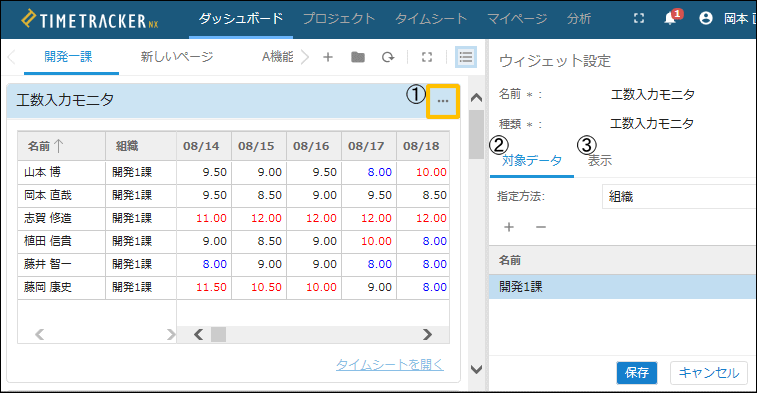Select 開発1課 row in target list
This screenshot has height=393, width=757.
(x=623, y=287)
